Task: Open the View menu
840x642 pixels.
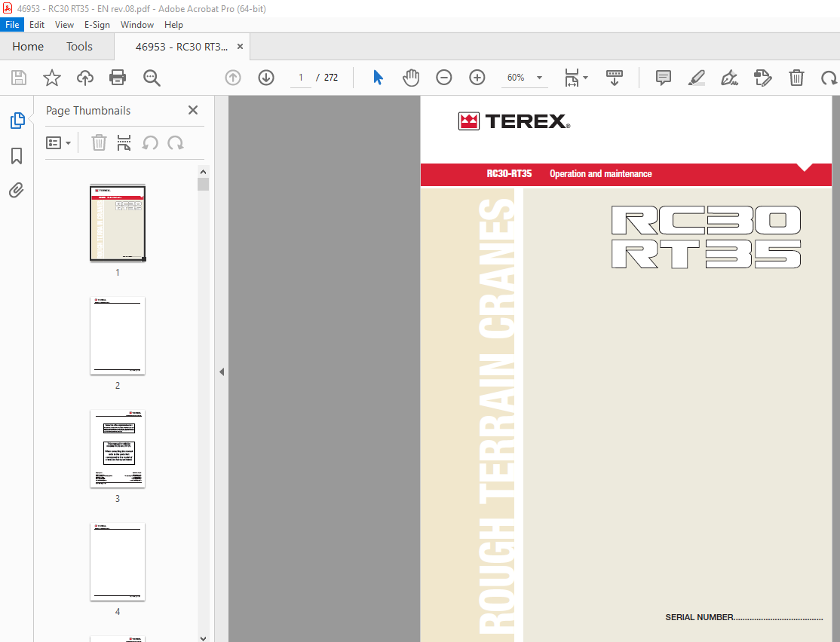Action: 64,25
